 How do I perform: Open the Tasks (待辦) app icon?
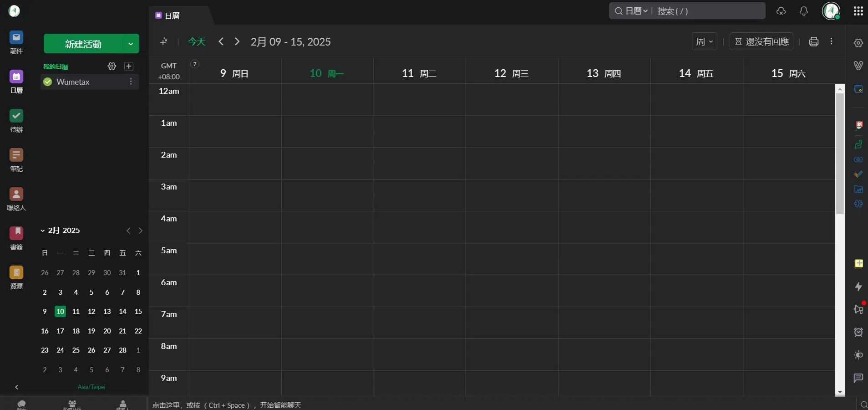point(16,116)
